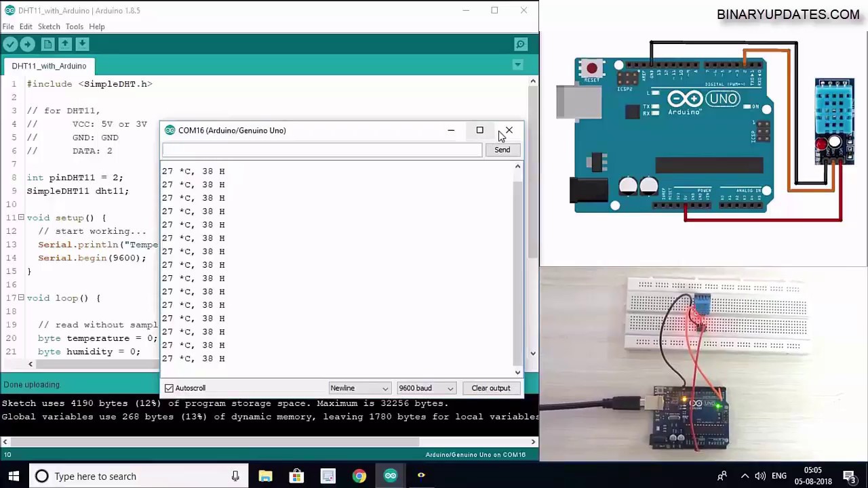Screen dimensions: 868x488
Task: Open Google Chrome from the taskbar
Action: click(359, 476)
